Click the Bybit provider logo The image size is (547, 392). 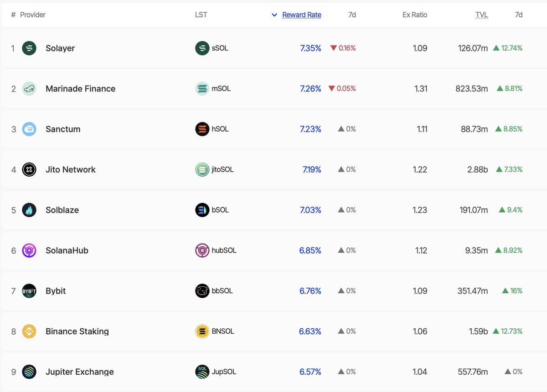29,291
